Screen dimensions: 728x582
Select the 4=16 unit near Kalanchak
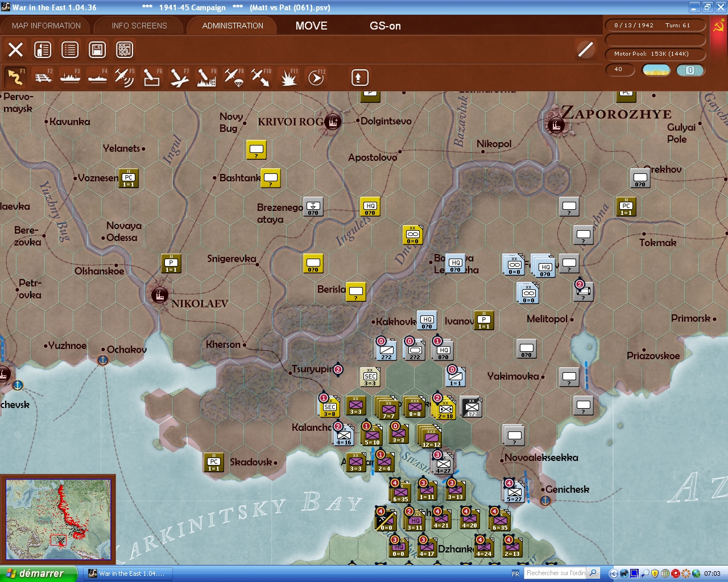pos(344,435)
